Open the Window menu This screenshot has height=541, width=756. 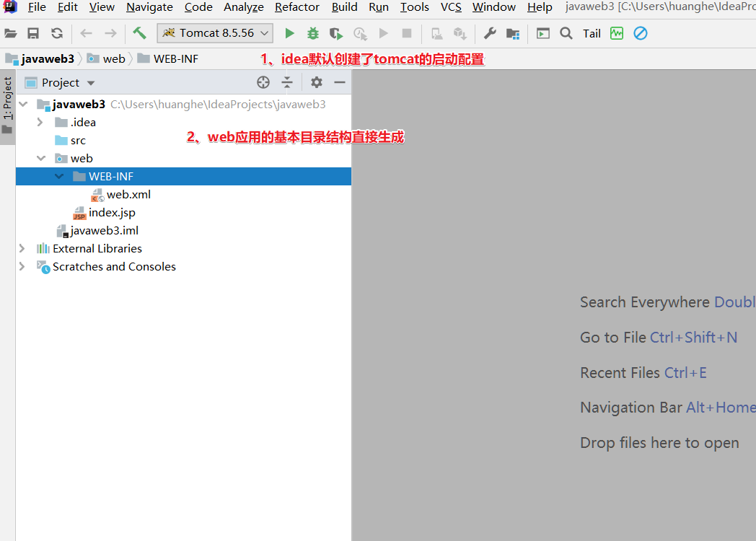tap(493, 6)
